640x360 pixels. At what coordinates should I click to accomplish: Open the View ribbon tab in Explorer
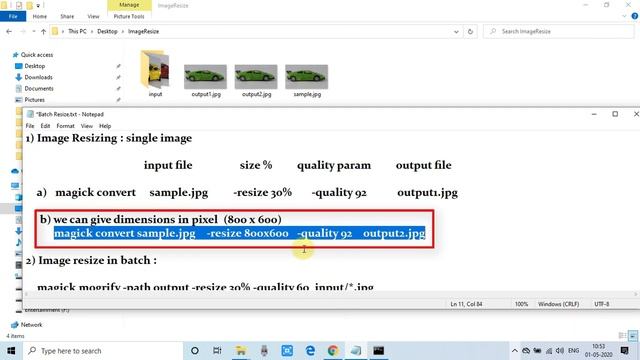[x=93, y=16]
